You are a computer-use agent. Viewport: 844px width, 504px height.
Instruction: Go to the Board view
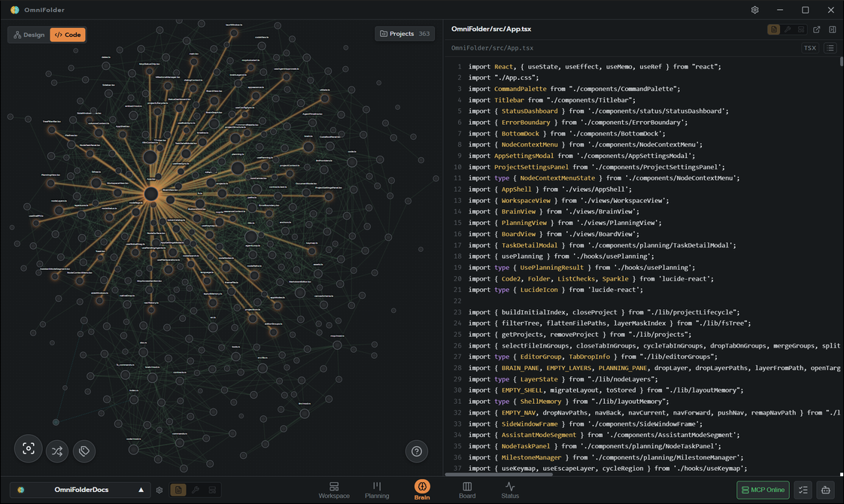click(x=467, y=490)
